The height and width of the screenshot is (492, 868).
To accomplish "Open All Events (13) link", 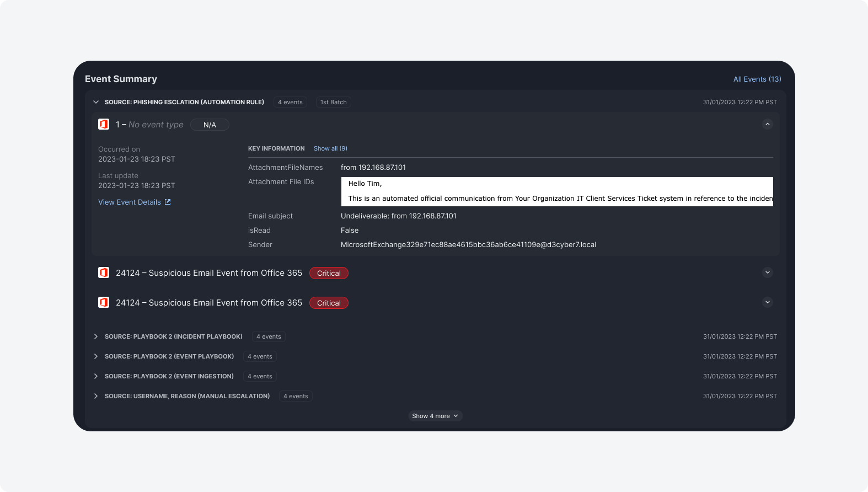I will 757,79.
